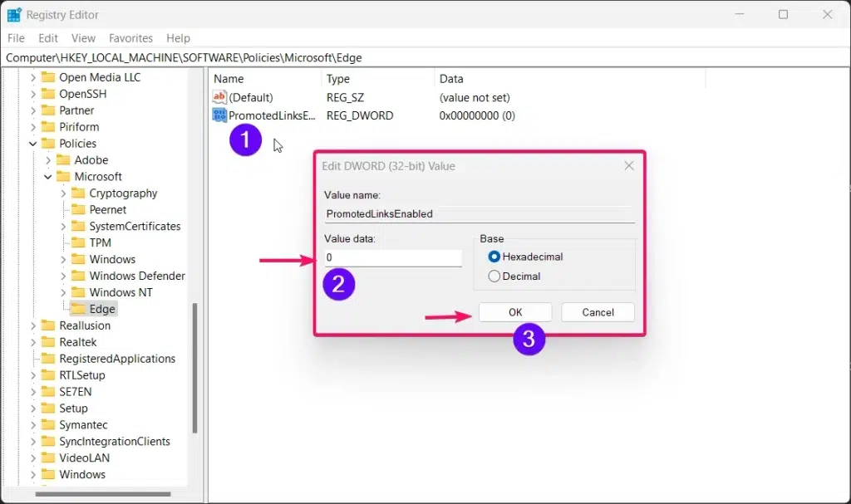This screenshot has height=504, width=851.
Task: Select the PromotedLinksEnabled DWORD value icon
Action: click(x=219, y=115)
